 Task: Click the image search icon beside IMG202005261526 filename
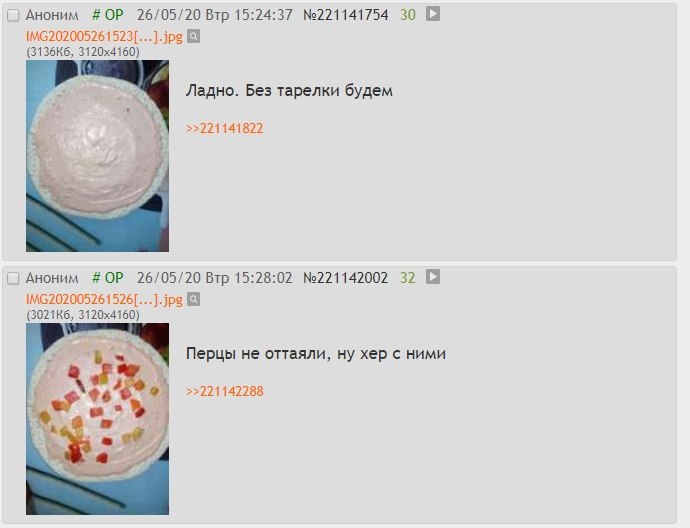point(194,299)
